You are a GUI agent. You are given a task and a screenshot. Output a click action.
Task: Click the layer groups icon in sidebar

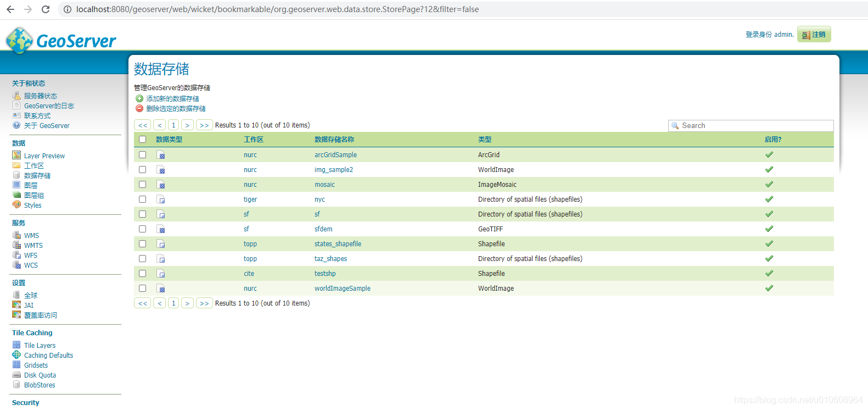(x=16, y=195)
